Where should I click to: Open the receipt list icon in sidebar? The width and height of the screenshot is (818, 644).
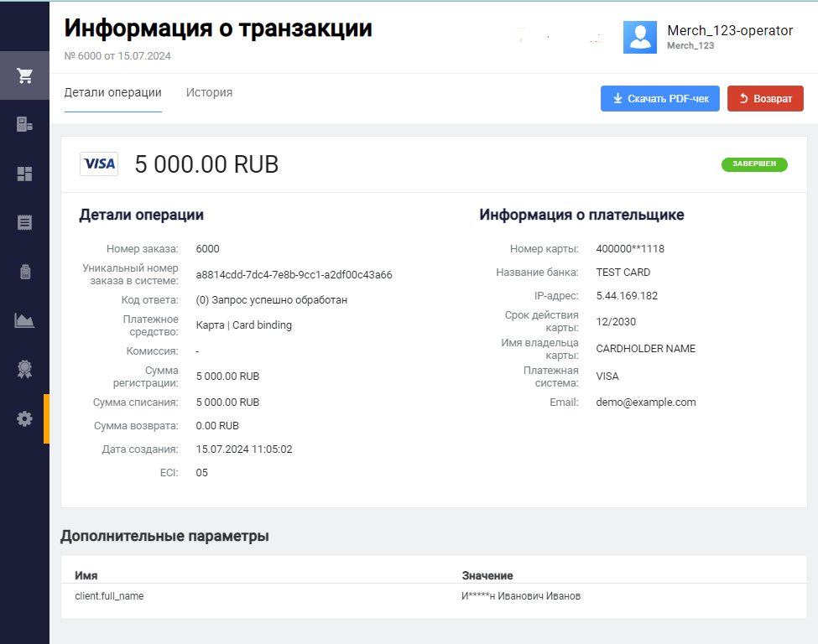pos(24,222)
